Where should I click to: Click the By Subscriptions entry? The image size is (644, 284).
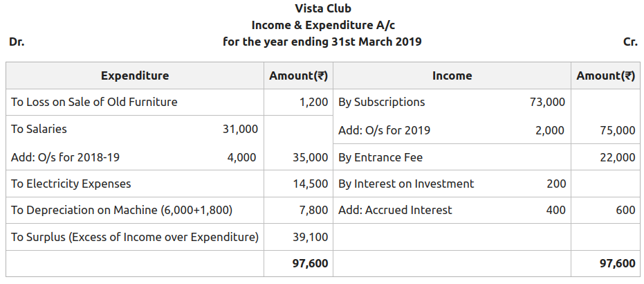[382, 102]
